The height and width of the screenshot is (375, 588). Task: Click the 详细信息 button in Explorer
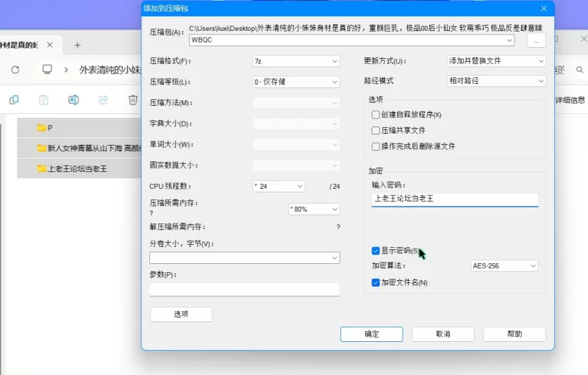click(570, 100)
